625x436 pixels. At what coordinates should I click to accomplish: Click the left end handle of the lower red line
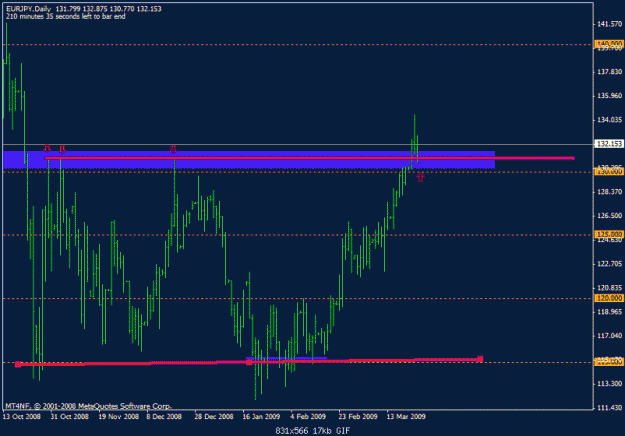coord(18,364)
